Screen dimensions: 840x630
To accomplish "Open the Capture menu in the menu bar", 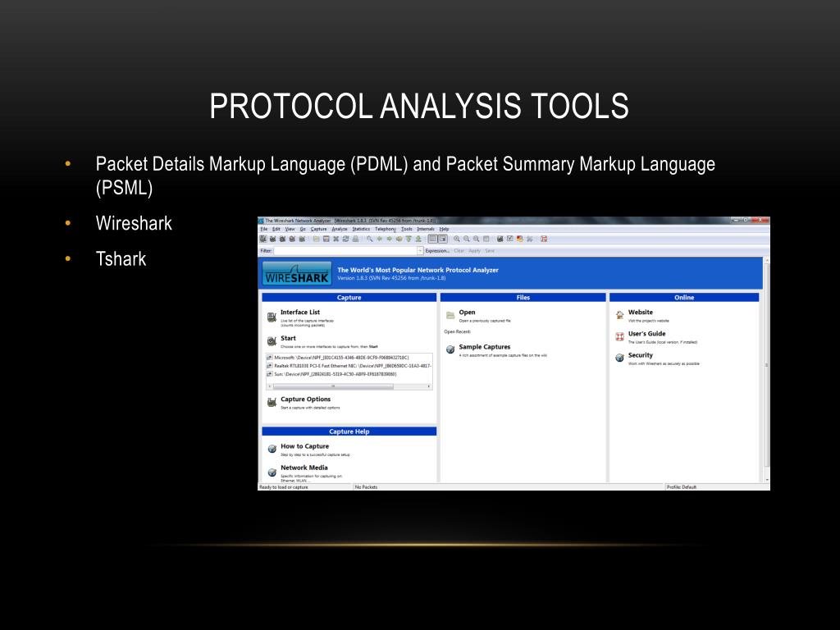I will tap(319, 229).
